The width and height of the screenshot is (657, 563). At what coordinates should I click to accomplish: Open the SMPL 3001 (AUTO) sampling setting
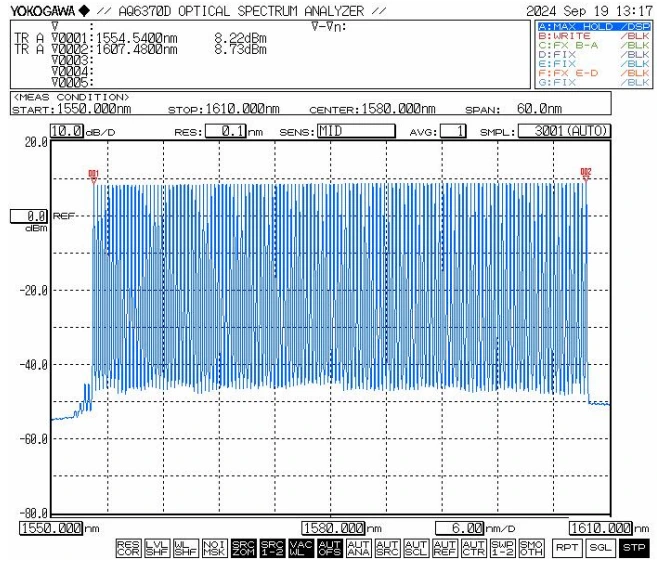coord(571,131)
